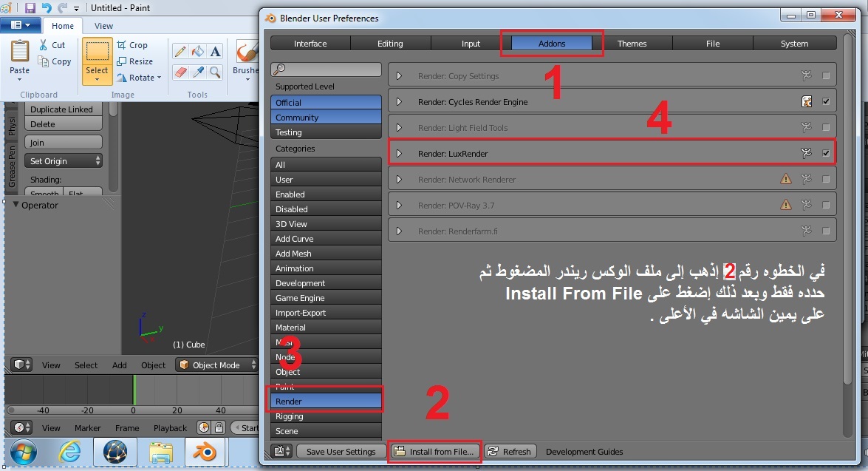
Task: Pick the Eraser tool in Paint
Action: point(180,72)
